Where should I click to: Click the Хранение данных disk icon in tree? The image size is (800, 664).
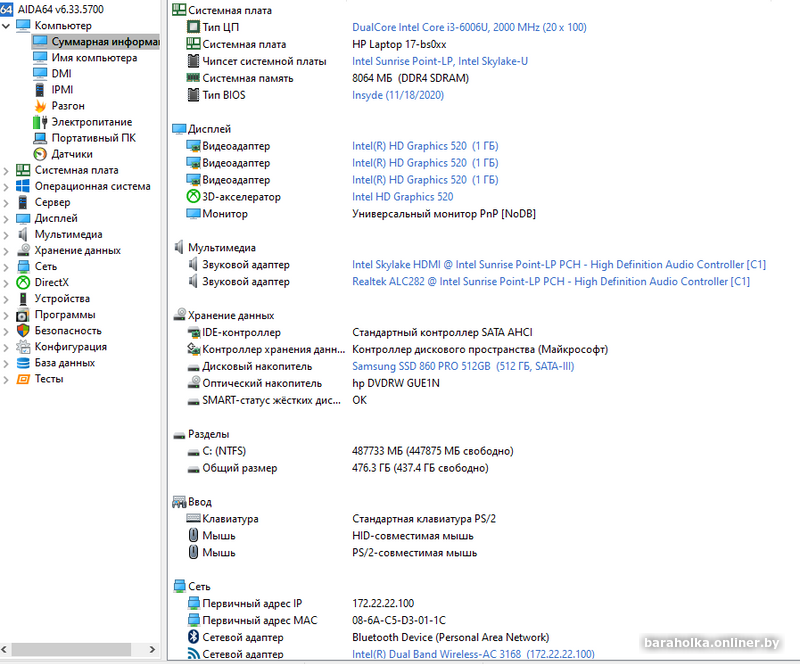coord(23,251)
